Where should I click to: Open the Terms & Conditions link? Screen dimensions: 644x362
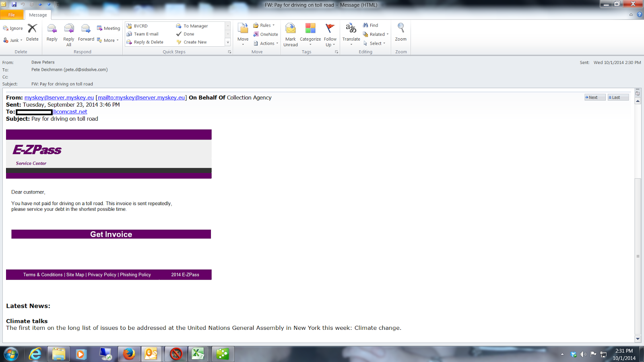click(43, 275)
